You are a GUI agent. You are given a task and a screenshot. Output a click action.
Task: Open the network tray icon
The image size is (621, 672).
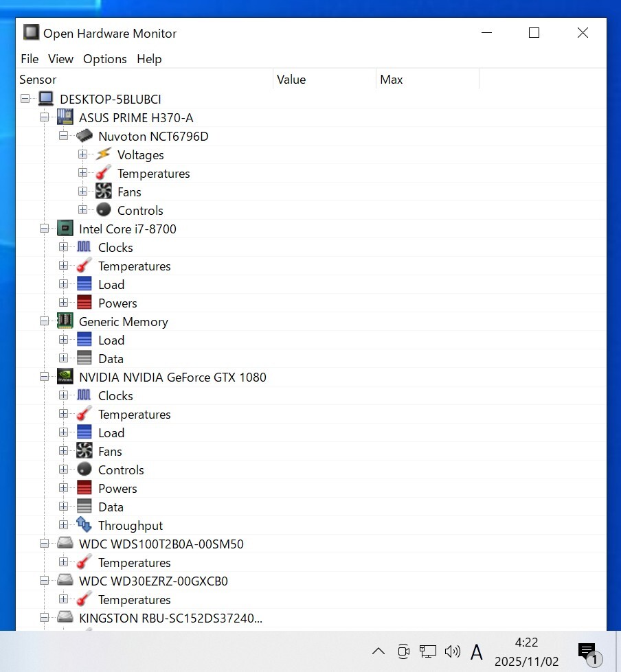[427, 652]
